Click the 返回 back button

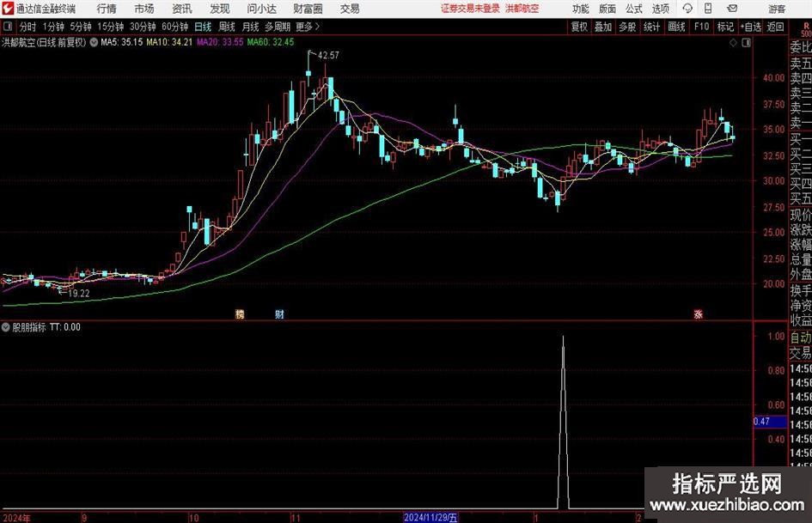coord(775,27)
